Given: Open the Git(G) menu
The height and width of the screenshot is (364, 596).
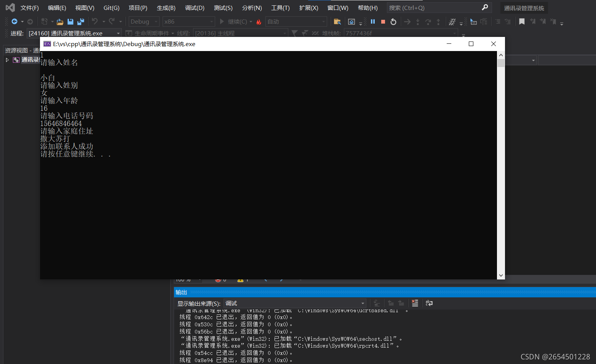Looking at the screenshot, I should (112, 8).
